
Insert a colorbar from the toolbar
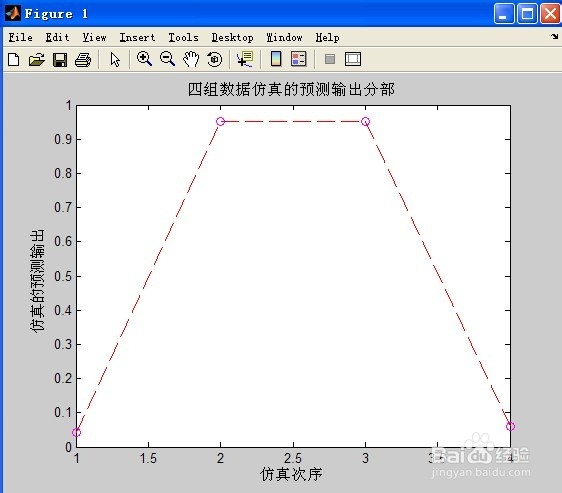276,59
